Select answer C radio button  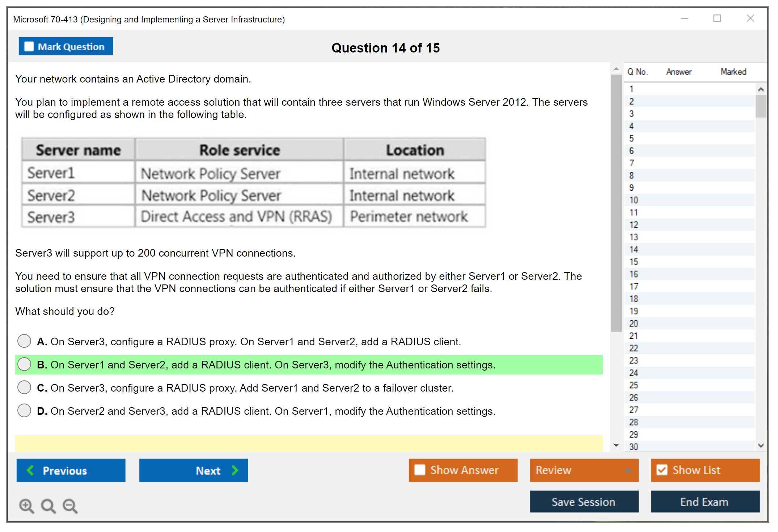[x=24, y=387]
